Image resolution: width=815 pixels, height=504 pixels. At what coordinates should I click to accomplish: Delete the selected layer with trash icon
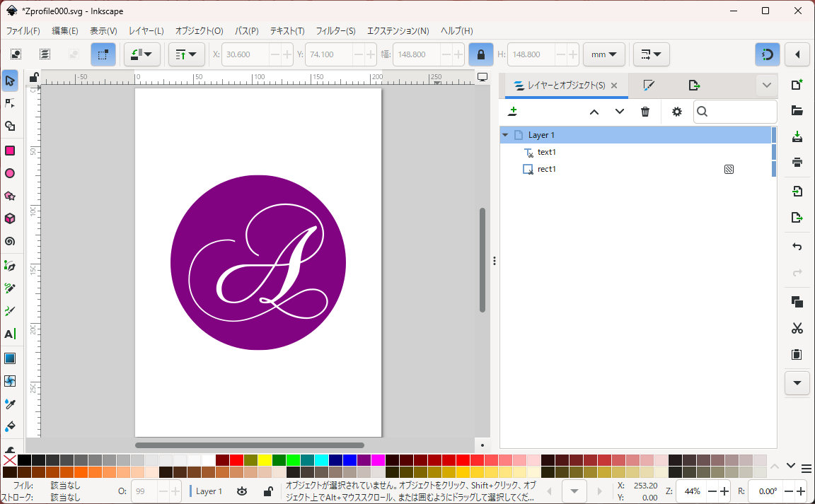[x=645, y=112]
